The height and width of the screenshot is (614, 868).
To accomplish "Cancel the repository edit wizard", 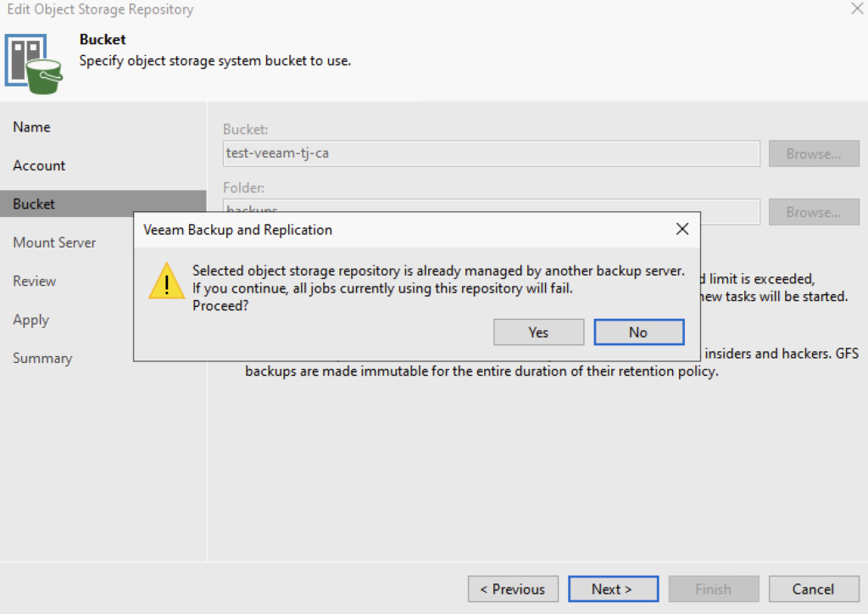I will tap(813, 589).
